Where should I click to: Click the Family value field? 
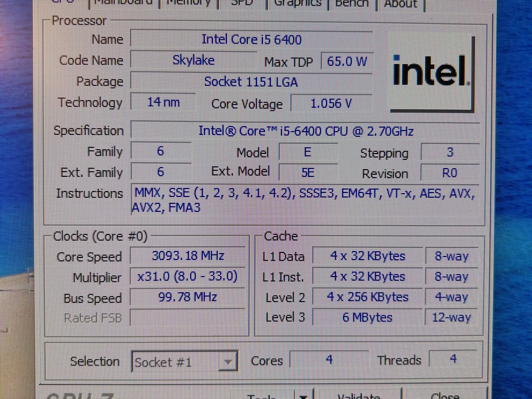[x=161, y=151]
